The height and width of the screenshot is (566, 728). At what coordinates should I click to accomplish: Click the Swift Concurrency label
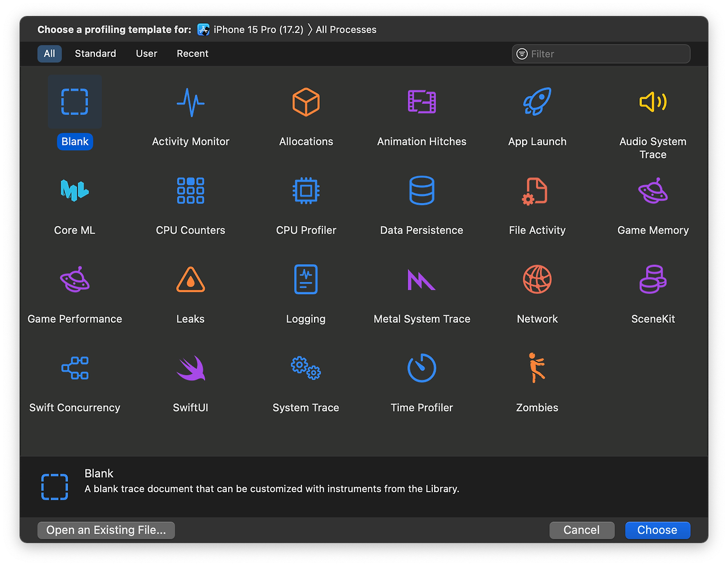pyautogui.click(x=75, y=407)
